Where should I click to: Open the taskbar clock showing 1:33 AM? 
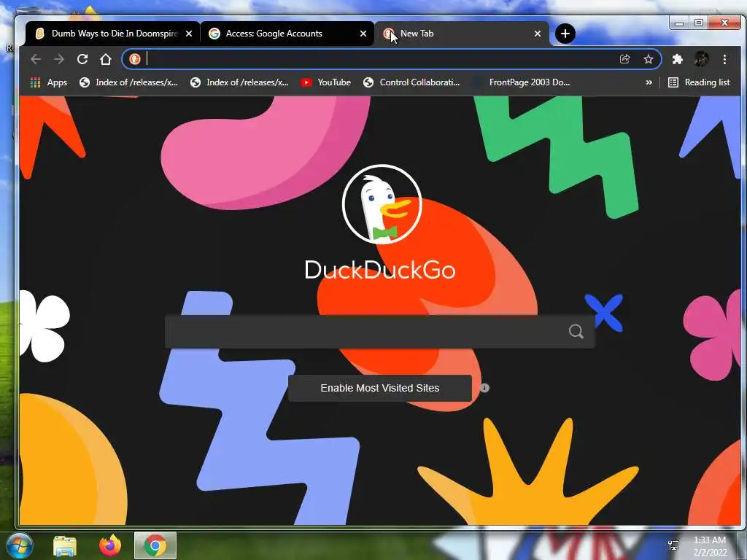[x=710, y=546]
